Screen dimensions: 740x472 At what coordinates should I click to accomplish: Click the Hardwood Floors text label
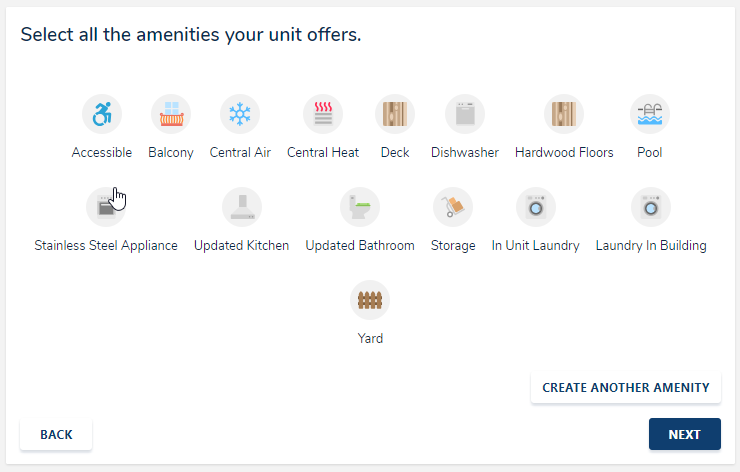point(564,153)
